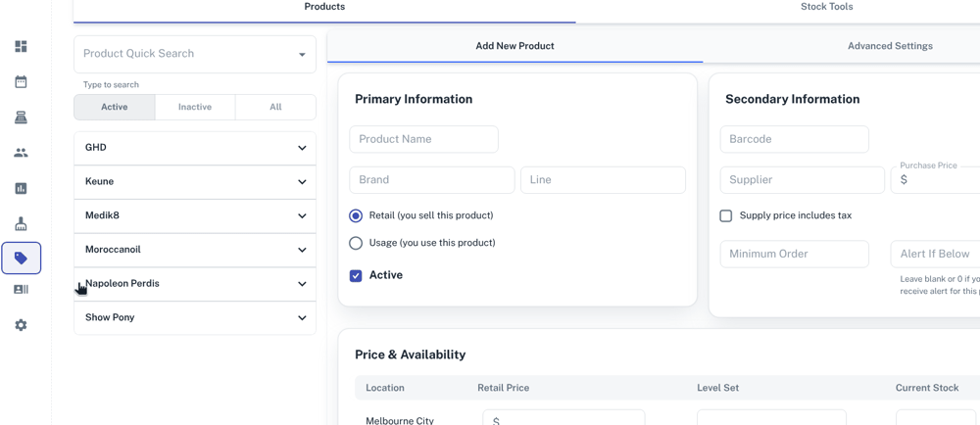Open the calendar icon in sidebar
Viewport: 980px width, 425px height.
tap(21, 82)
